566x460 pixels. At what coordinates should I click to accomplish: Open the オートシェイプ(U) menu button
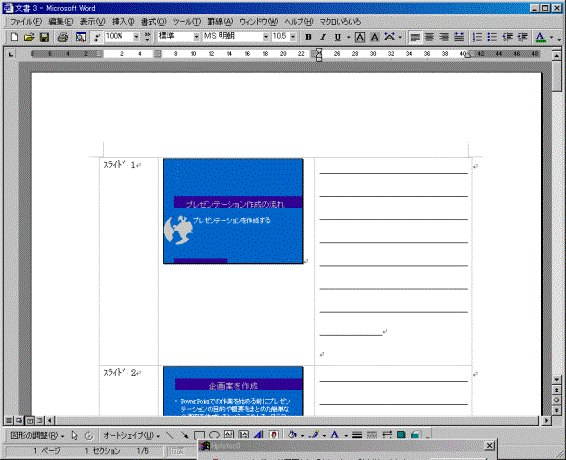[x=131, y=435]
